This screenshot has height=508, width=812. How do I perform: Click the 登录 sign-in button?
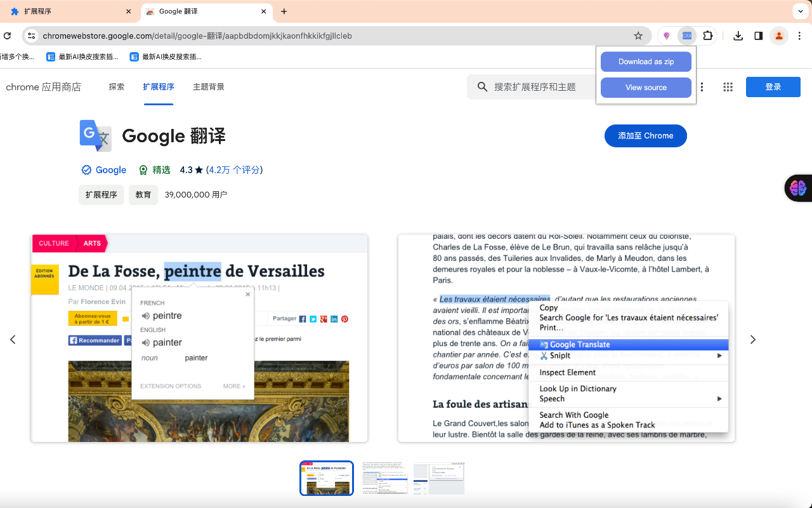pyautogui.click(x=773, y=87)
